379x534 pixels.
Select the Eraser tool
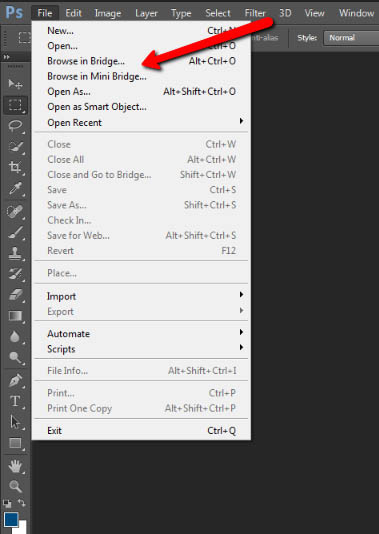pos(15,295)
